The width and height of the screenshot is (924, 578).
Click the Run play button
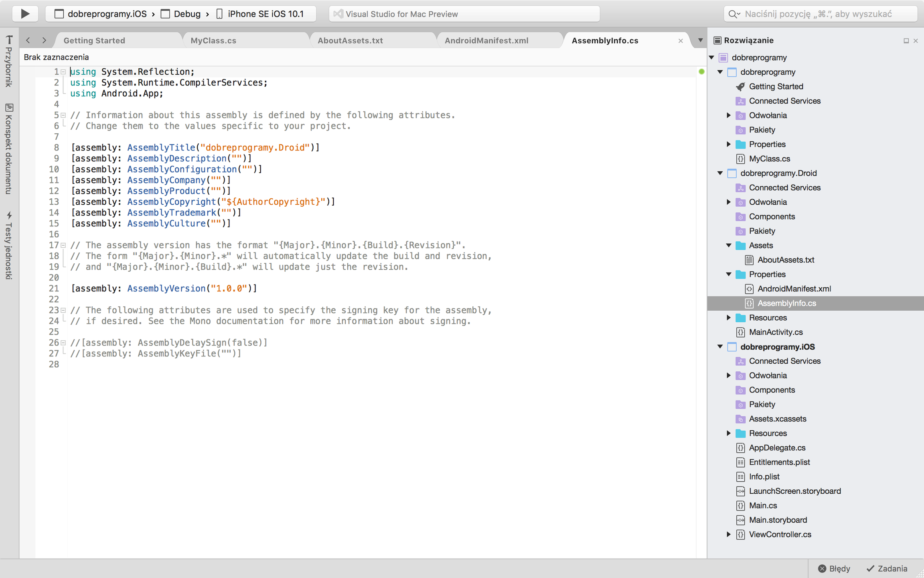point(25,14)
